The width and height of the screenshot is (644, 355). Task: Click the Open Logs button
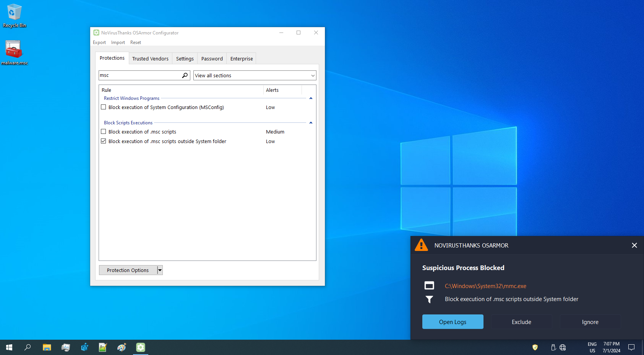[453, 322]
